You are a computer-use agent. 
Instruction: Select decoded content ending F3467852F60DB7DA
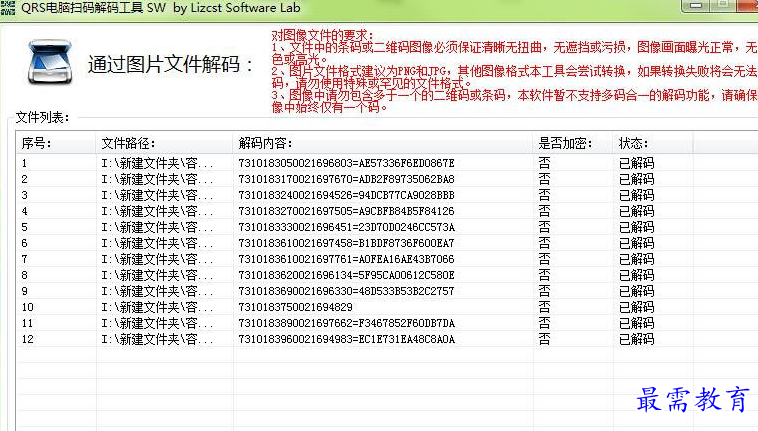[x=346, y=323]
